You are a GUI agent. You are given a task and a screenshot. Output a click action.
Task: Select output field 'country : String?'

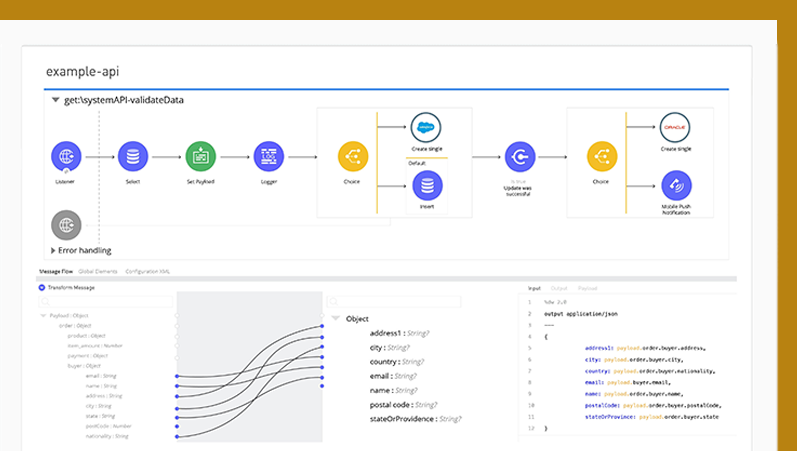click(x=396, y=362)
